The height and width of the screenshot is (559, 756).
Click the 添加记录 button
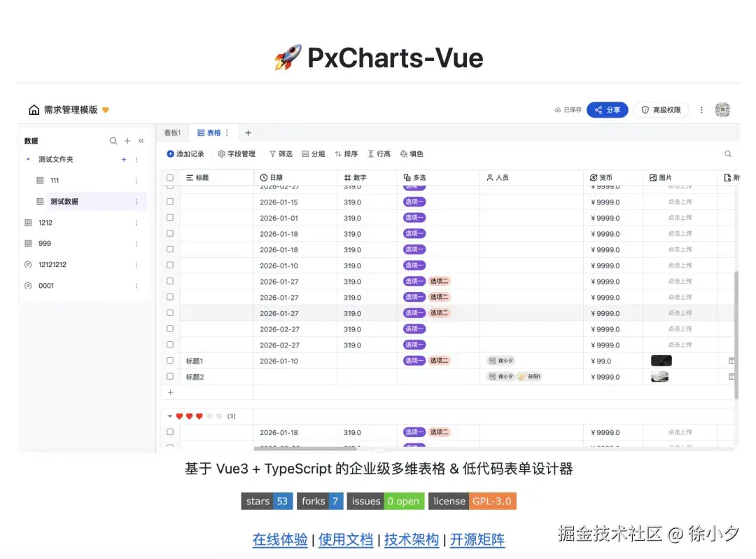coord(185,154)
